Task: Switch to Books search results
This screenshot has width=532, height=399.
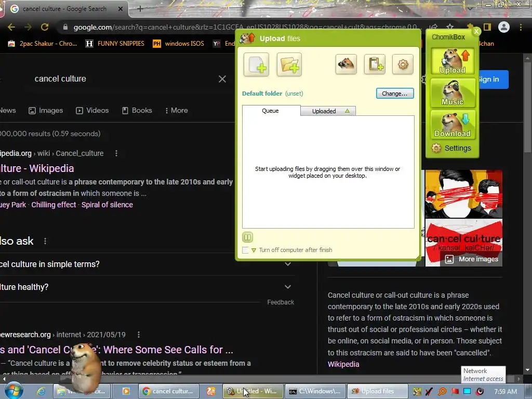Action: (137, 111)
